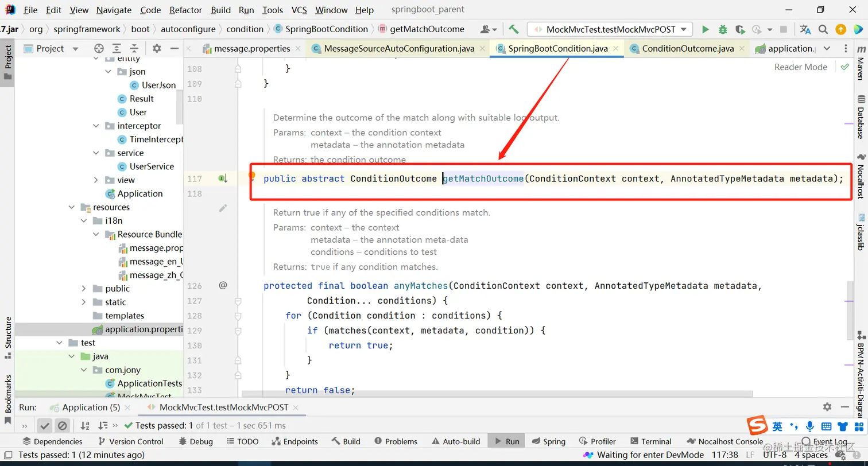Open the Endpoints tool window
This screenshot has width=868, height=466.
pos(294,441)
